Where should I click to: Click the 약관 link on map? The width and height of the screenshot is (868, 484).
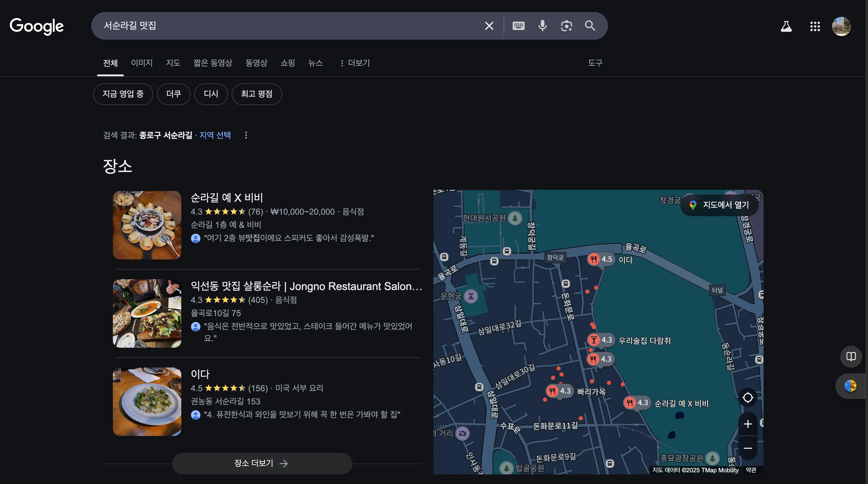coord(751,470)
